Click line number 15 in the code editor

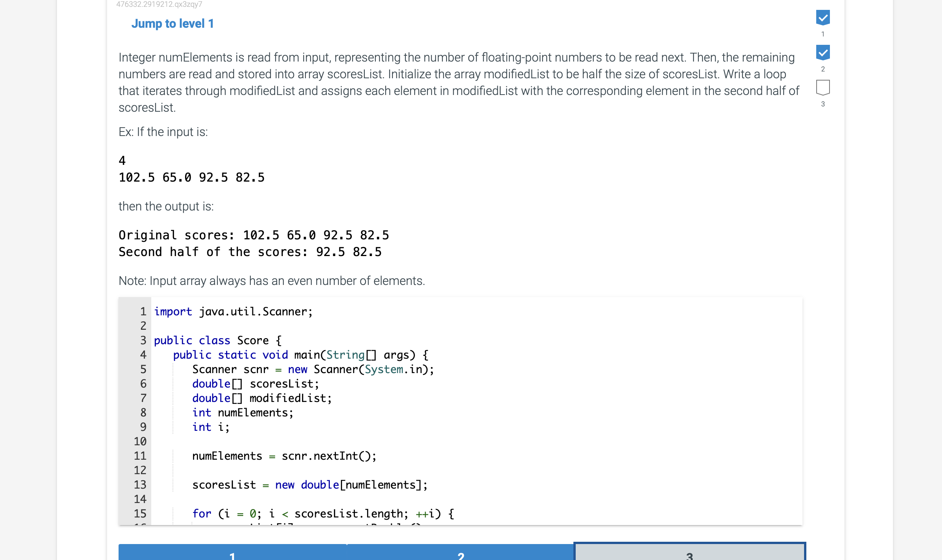pyautogui.click(x=140, y=513)
